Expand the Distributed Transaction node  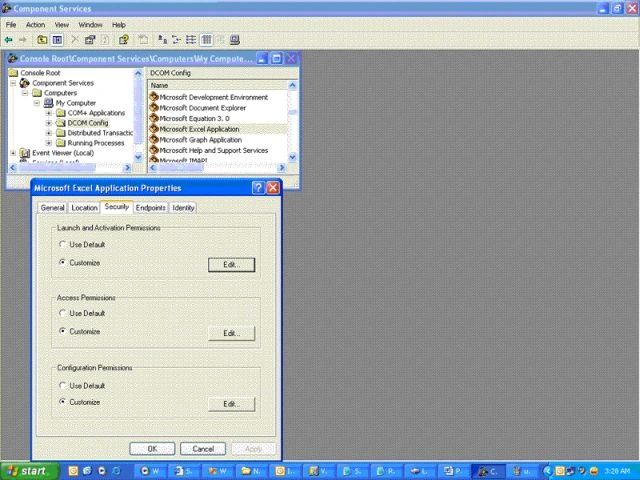(x=49, y=133)
